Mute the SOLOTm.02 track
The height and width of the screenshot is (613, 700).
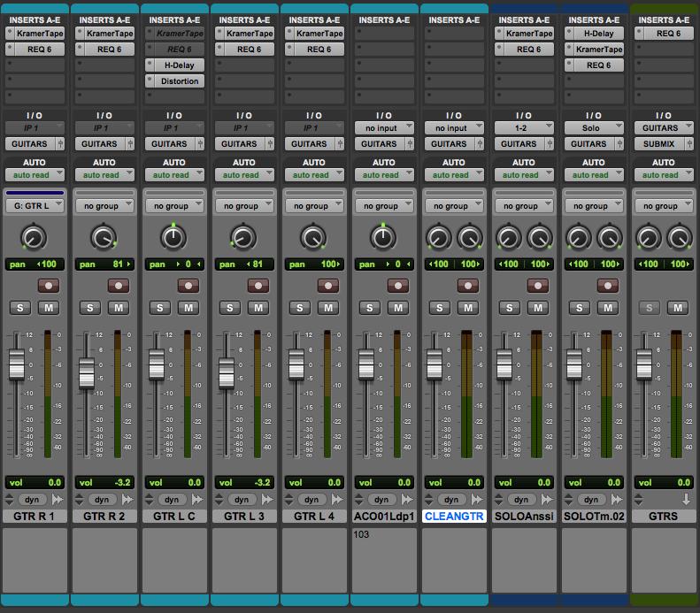608,308
